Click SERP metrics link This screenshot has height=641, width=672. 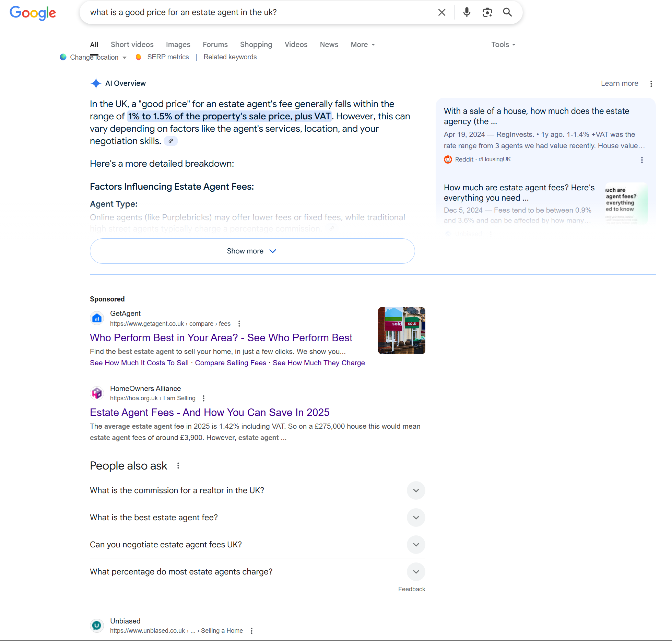click(x=168, y=57)
